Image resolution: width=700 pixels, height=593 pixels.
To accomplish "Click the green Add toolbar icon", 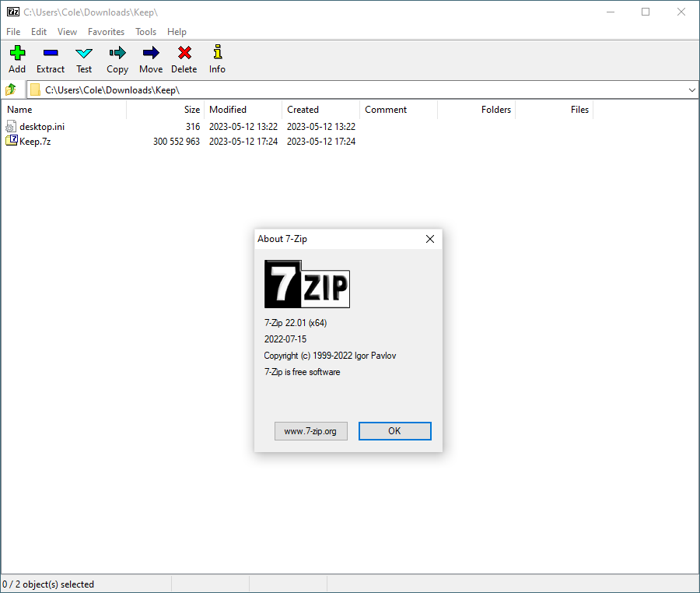I will 17,53.
